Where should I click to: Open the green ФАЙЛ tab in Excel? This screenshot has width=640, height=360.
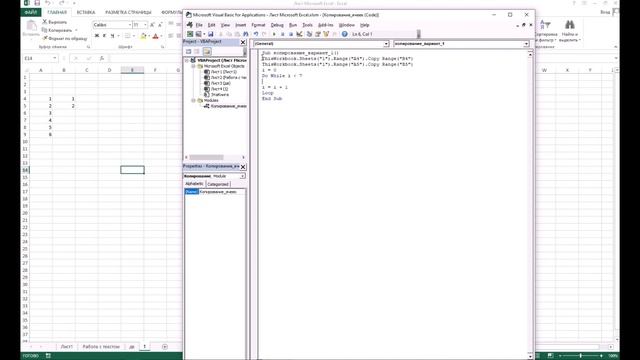point(31,13)
